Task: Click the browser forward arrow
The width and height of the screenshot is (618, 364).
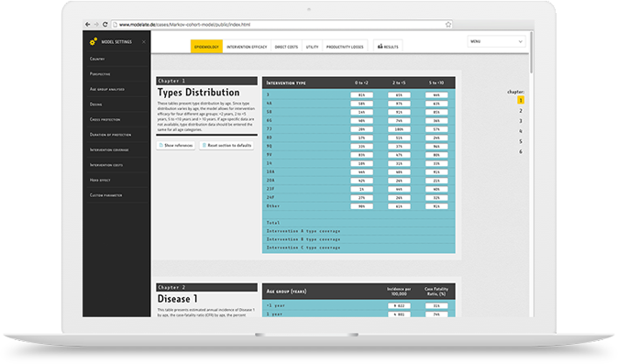Action: [x=96, y=25]
